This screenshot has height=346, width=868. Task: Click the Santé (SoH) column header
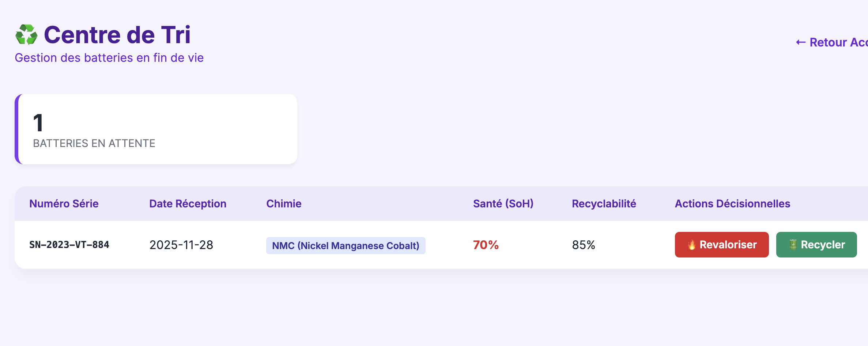tap(503, 204)
